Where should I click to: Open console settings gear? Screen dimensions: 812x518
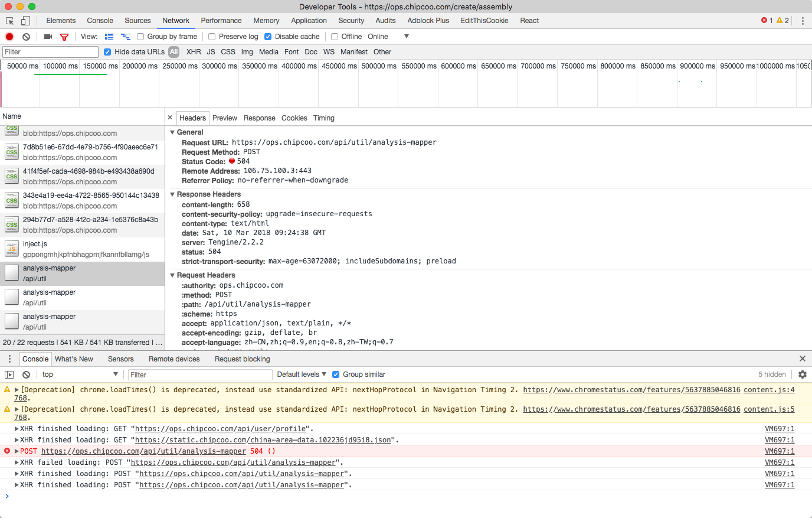coord(802,374)
